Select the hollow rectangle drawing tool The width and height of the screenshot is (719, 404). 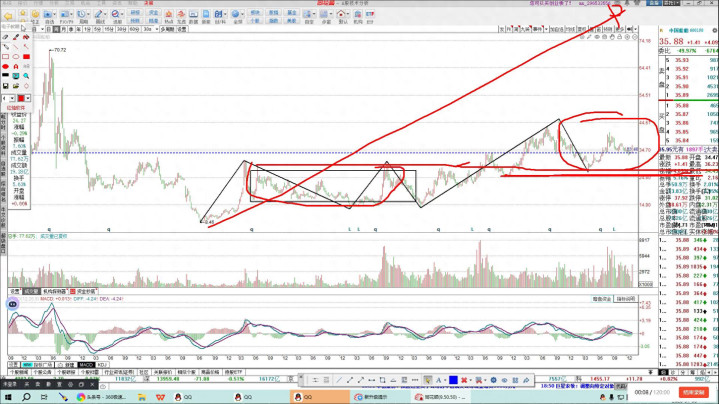click(x=6, y=56)
